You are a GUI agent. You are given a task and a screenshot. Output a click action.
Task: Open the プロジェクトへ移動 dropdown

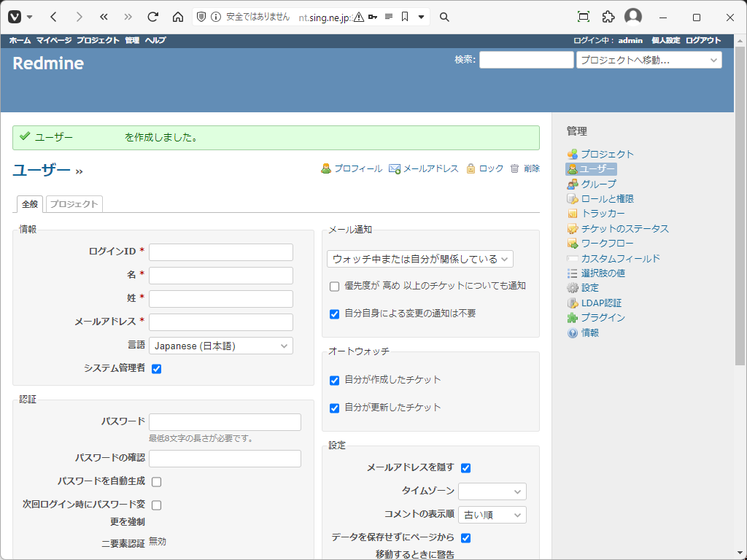coord(649,60)
